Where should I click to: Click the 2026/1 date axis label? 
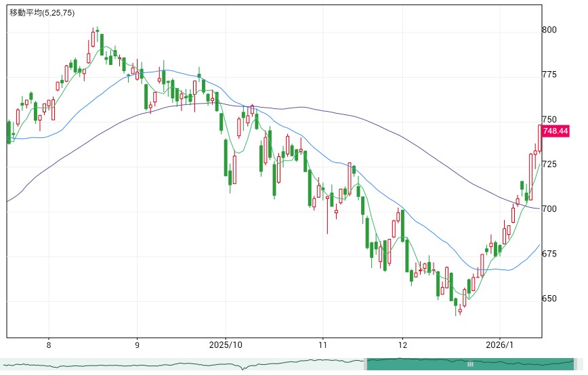click(x=499, y=345)
